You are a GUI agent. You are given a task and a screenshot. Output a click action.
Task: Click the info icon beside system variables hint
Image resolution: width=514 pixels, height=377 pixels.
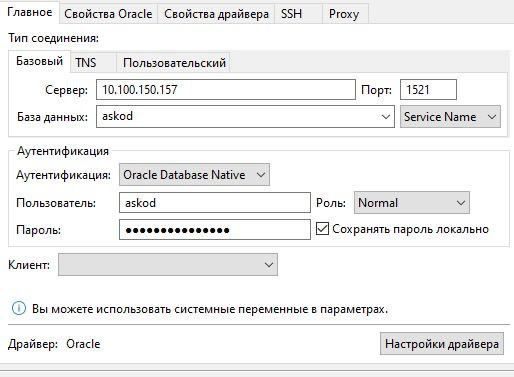(19, 308)
